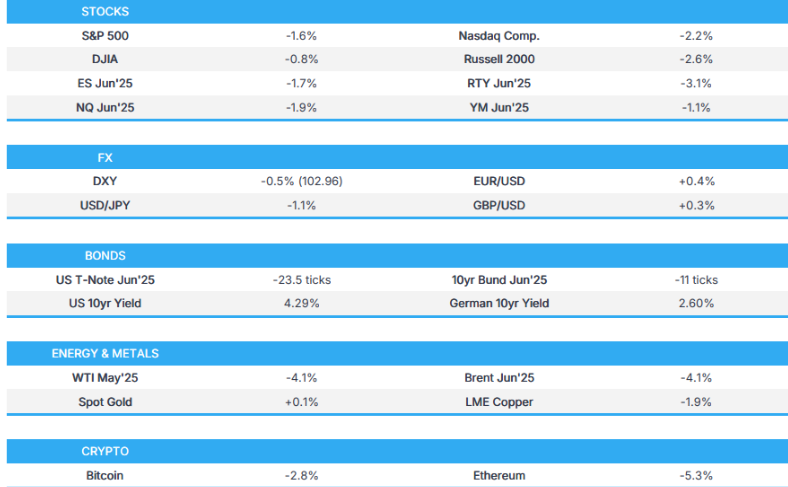The image size is (788, 487).
Task: Select the USD/JPY label
Action: tap(105, 205)
